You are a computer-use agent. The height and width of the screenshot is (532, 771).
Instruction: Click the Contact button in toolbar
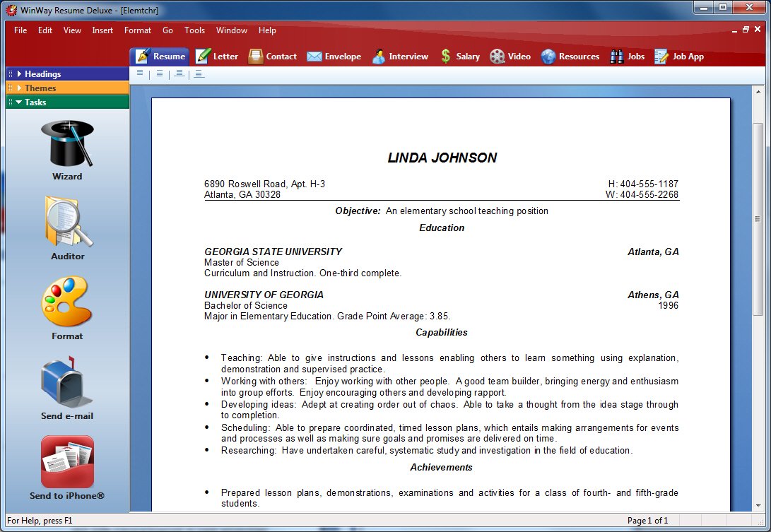tap(273, 57)
